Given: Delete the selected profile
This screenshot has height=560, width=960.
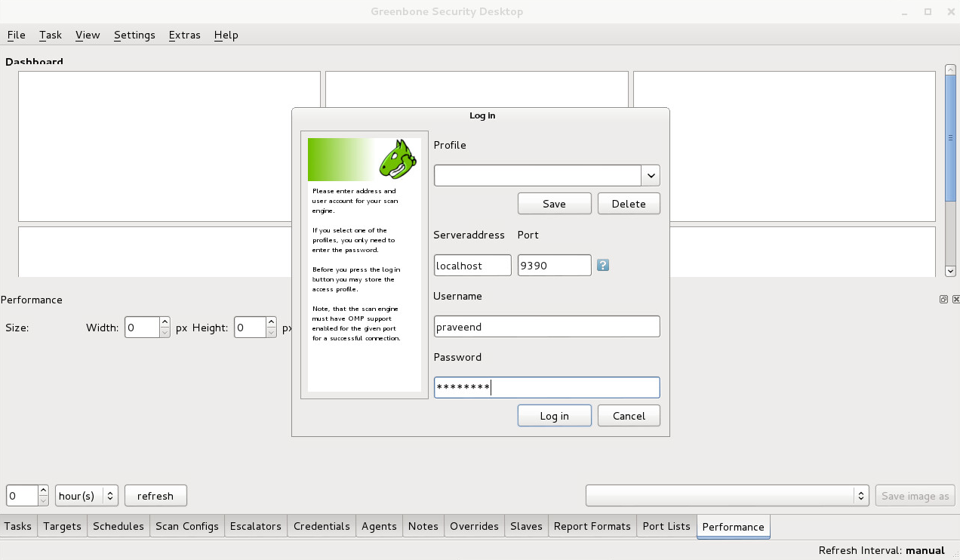Looking at the screenshot, I should click(629, 203).
